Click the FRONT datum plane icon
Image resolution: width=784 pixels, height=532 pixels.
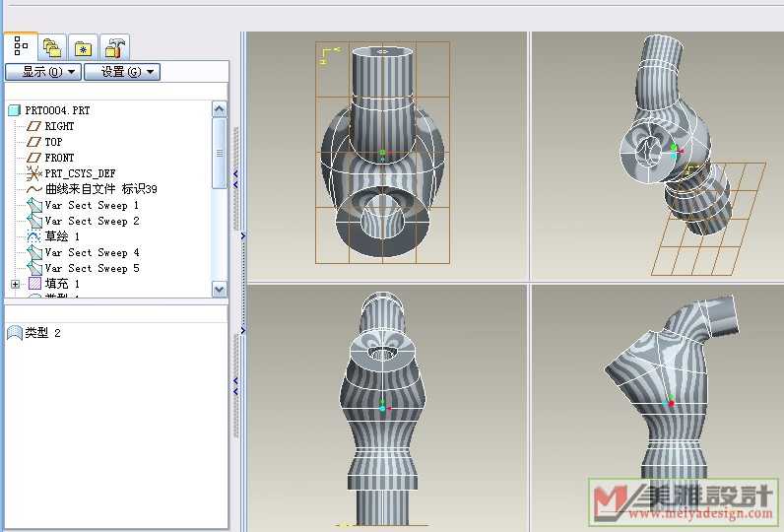(34, 158)
